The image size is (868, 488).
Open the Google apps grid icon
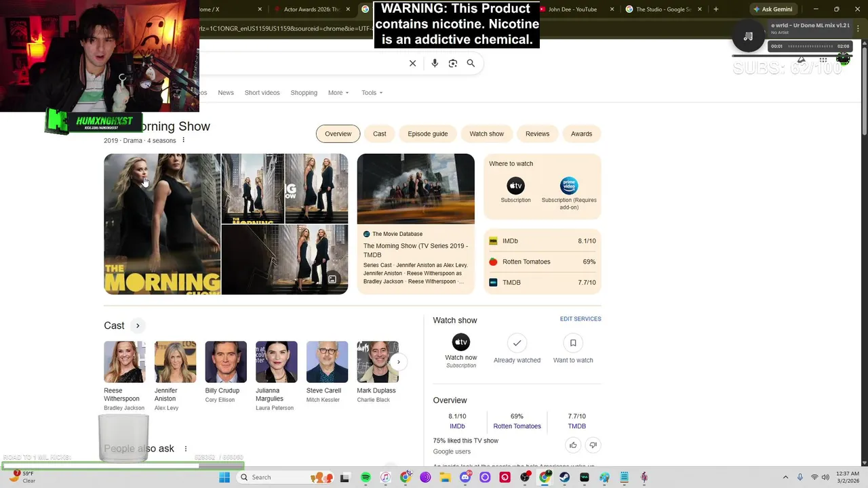click(823, 60)
